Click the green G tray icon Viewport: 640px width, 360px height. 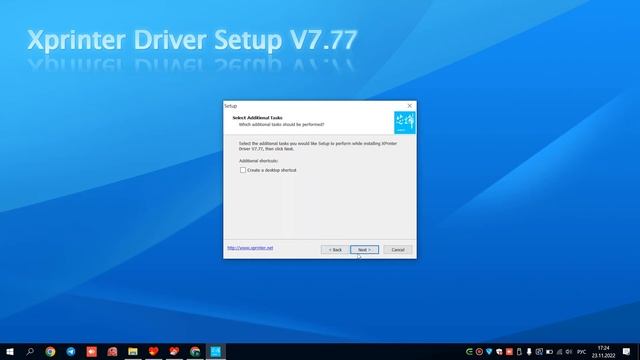click(469, 351)
